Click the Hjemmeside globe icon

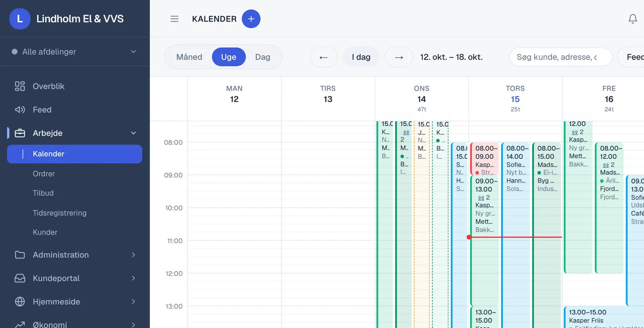coord(20,301)
